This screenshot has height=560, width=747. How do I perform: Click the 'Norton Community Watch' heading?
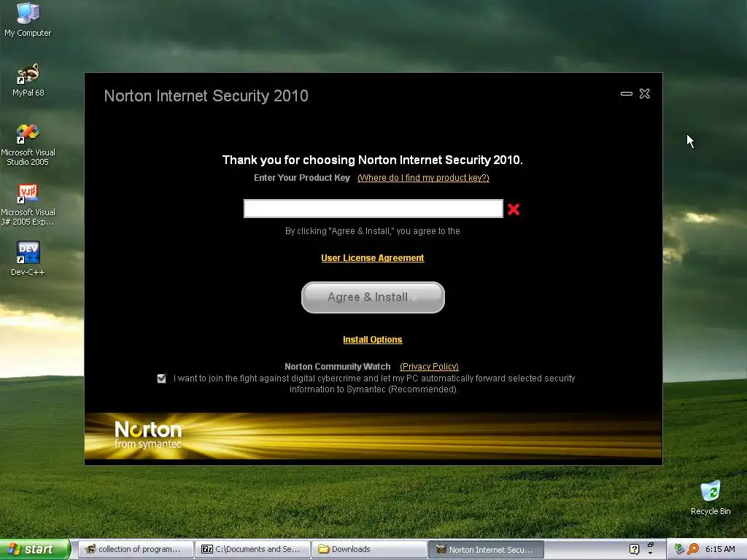[337, 367]
